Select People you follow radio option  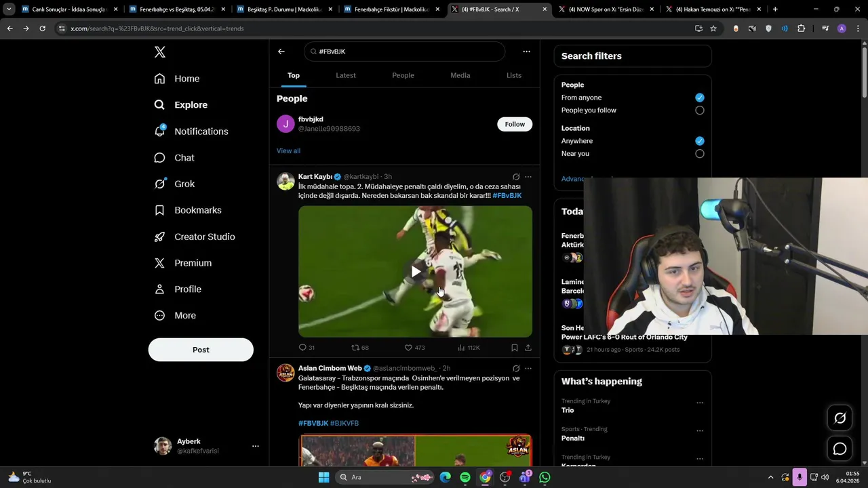(x=700, y=110)
